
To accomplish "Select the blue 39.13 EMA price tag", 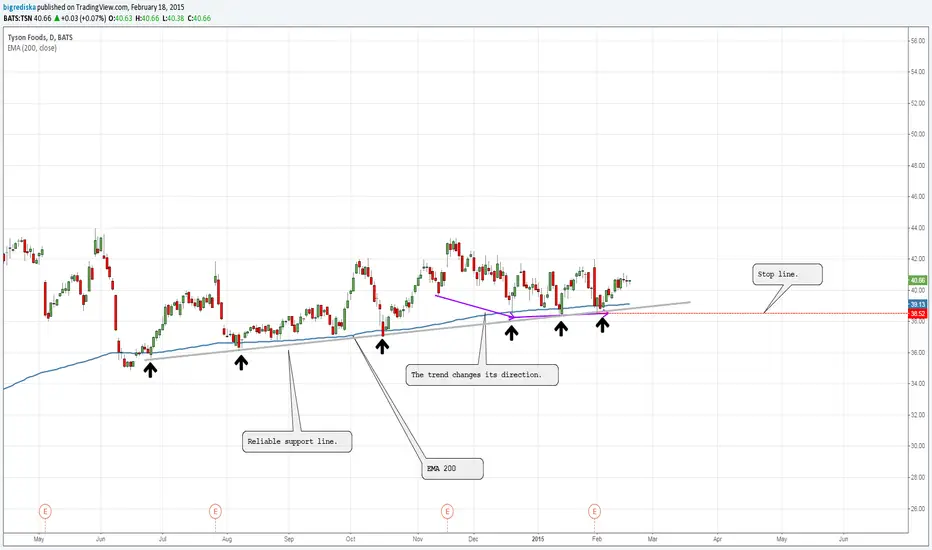I will click(918, 304).
